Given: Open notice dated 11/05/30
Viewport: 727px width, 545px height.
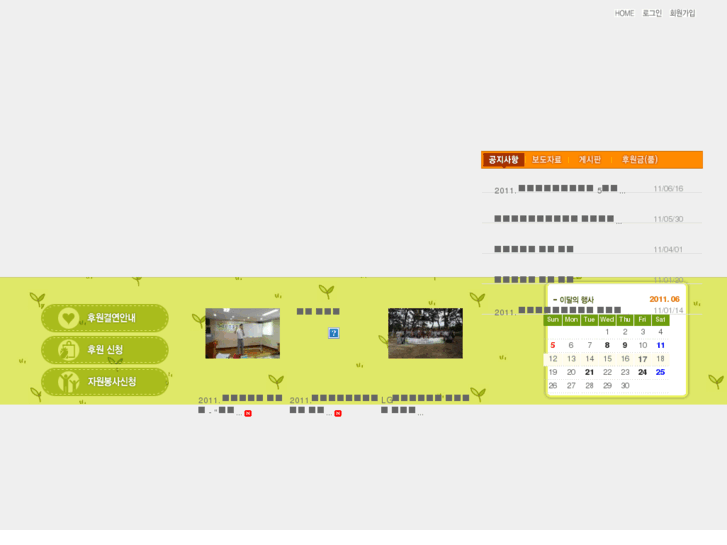Looking at the screenshot, I should click(558, 219).
